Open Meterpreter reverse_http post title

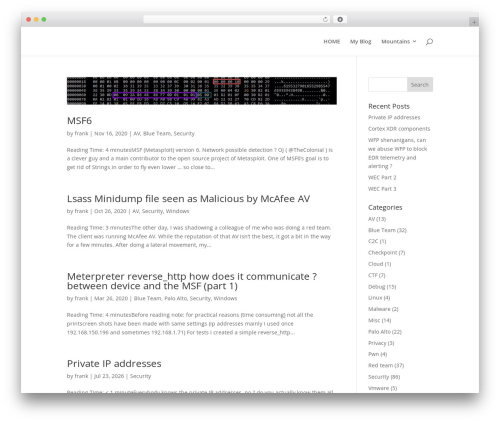192,281
